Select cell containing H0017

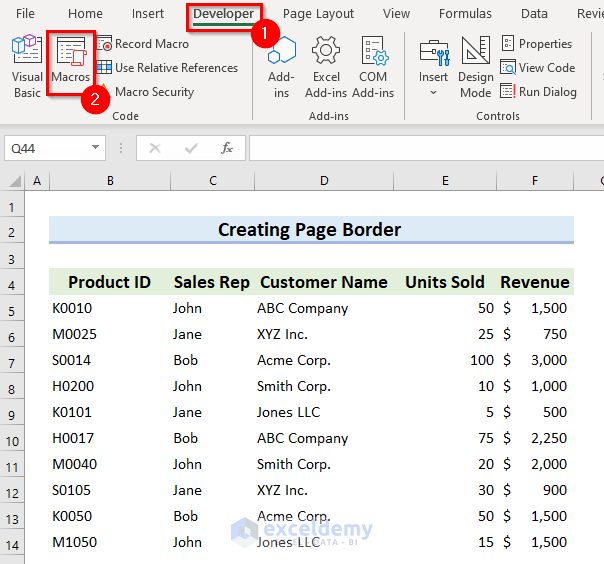[110, 438]
